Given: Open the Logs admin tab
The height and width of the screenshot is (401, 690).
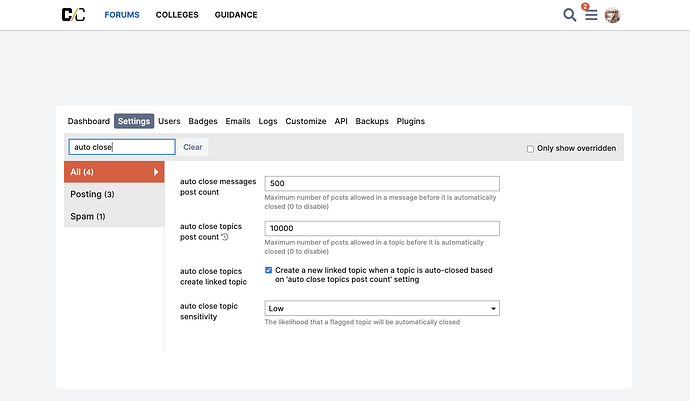Looking at the screenshot, I should tap(268, 121).
